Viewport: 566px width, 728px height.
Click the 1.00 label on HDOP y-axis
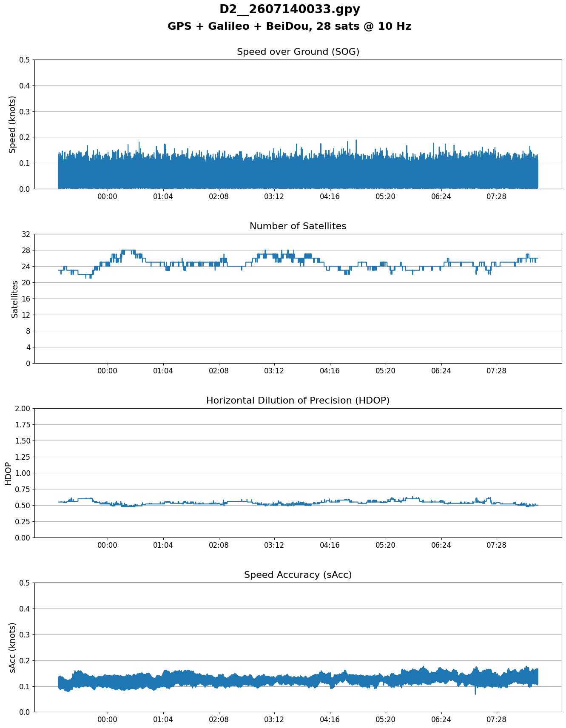pos(23,473)
